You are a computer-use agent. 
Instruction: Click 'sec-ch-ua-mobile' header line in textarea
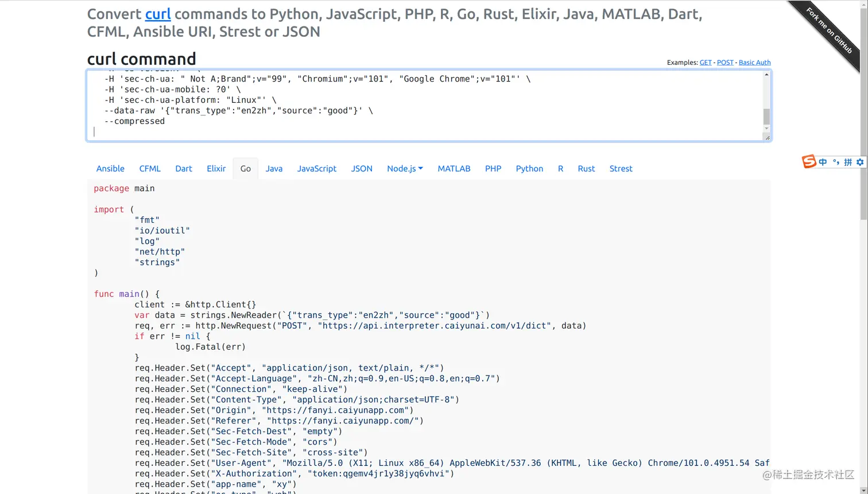click(x=173, y=90)
